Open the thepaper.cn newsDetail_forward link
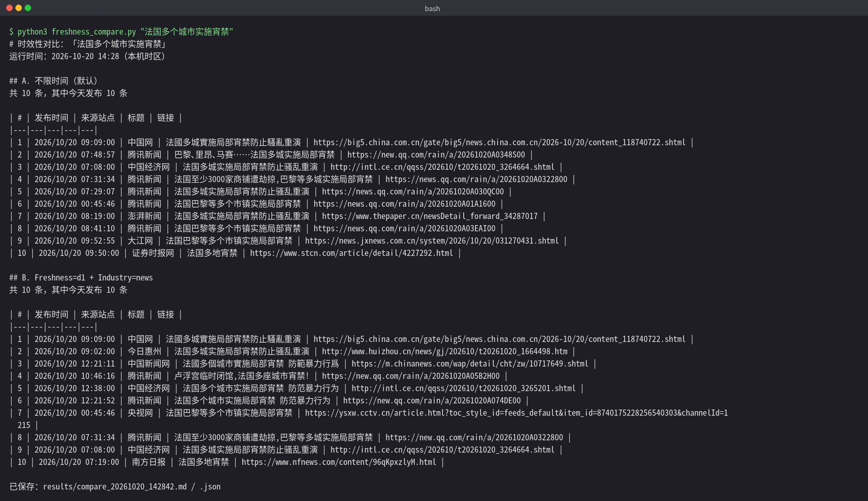 point(430,216)
